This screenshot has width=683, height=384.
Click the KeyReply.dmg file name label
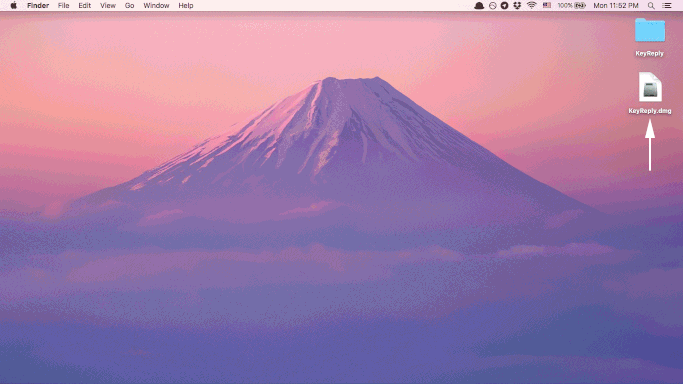650,111
